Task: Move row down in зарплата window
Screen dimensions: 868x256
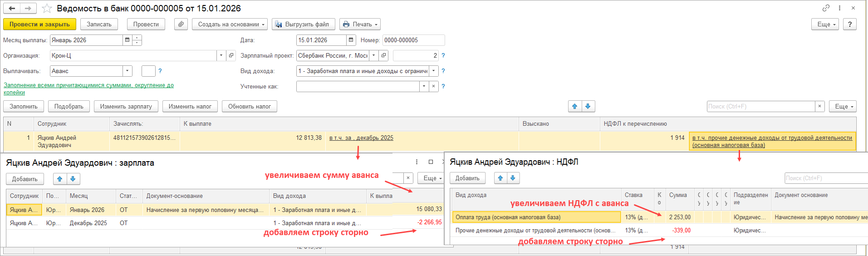Action: tap(73, 179)
